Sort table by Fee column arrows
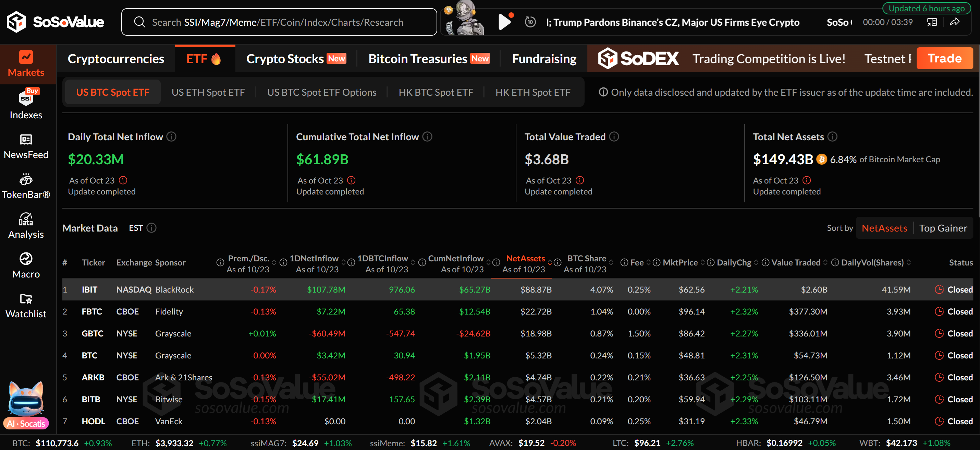Viewport: 980px width, 450px height. [648, 263]
